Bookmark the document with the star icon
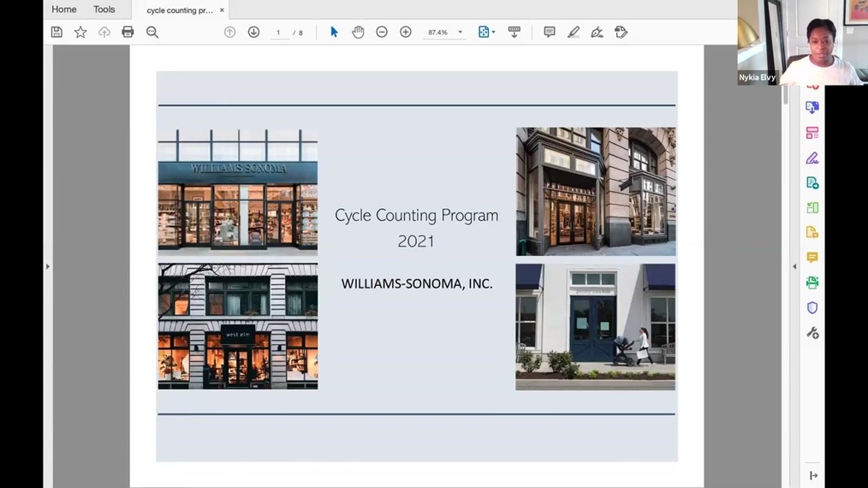 [x=80, y=33]
